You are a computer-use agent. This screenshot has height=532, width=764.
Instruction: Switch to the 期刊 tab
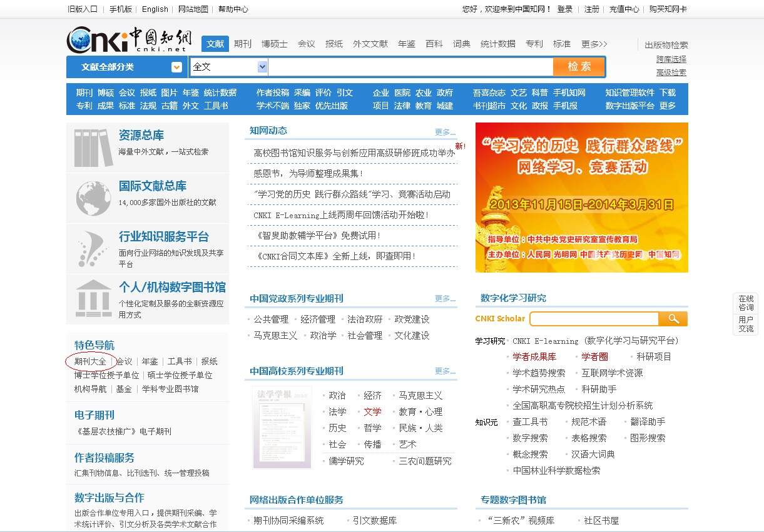point(242,44)
